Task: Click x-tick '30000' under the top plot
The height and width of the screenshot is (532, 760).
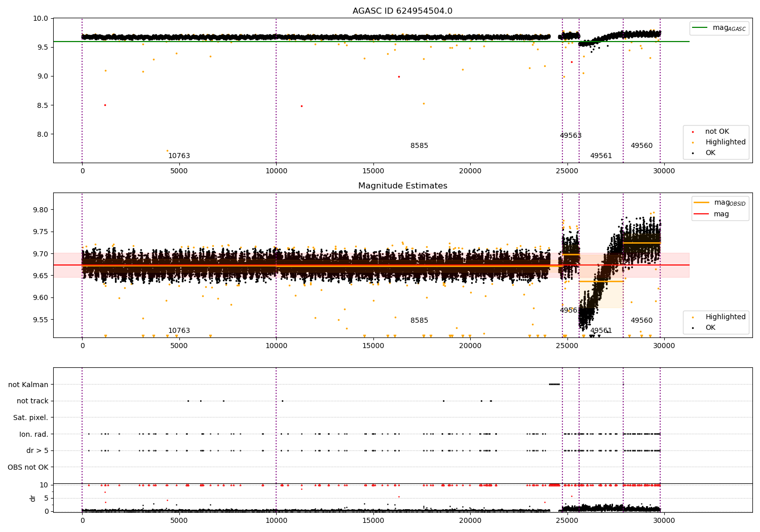Action: 664,171
